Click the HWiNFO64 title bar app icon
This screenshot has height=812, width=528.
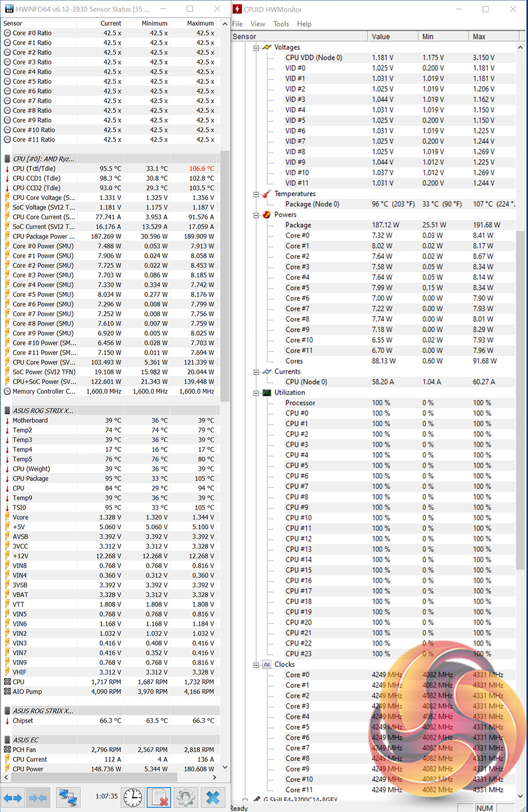click(x=9, y=9)
